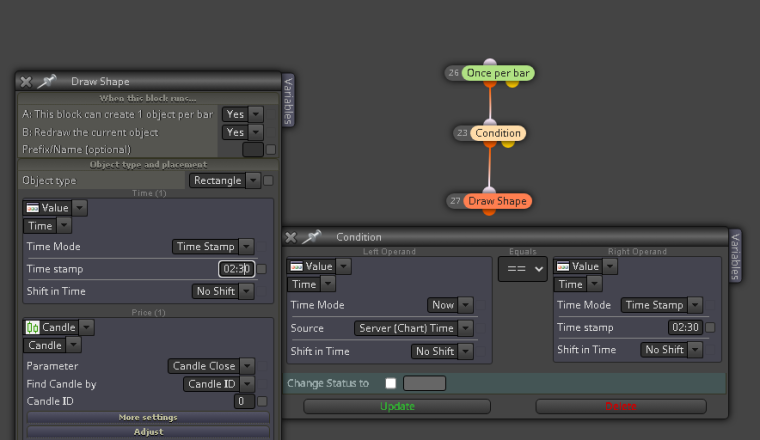Click the green Update button
This screenshot has height=440, width=760.
click(x=397, y=407)
